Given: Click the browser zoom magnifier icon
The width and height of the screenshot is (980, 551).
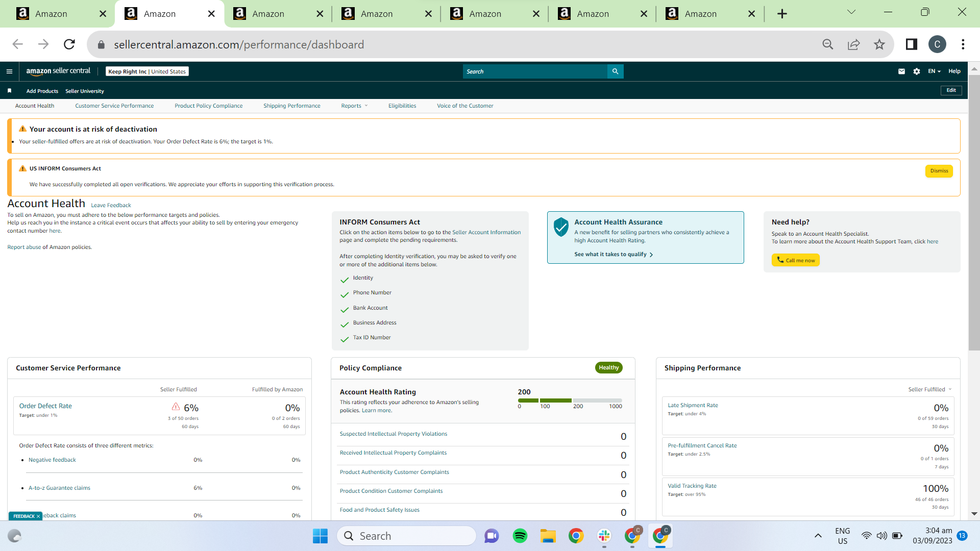Looking at the screenshot, I should (828, 44).
